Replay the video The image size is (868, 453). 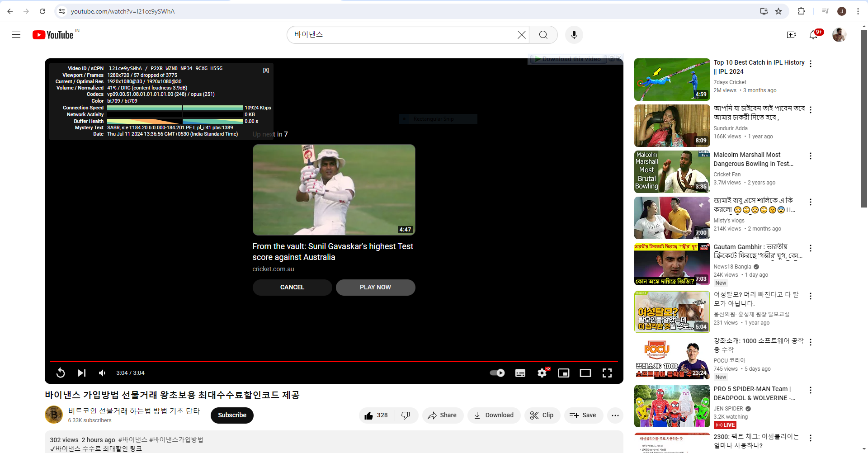click(61, 373)
